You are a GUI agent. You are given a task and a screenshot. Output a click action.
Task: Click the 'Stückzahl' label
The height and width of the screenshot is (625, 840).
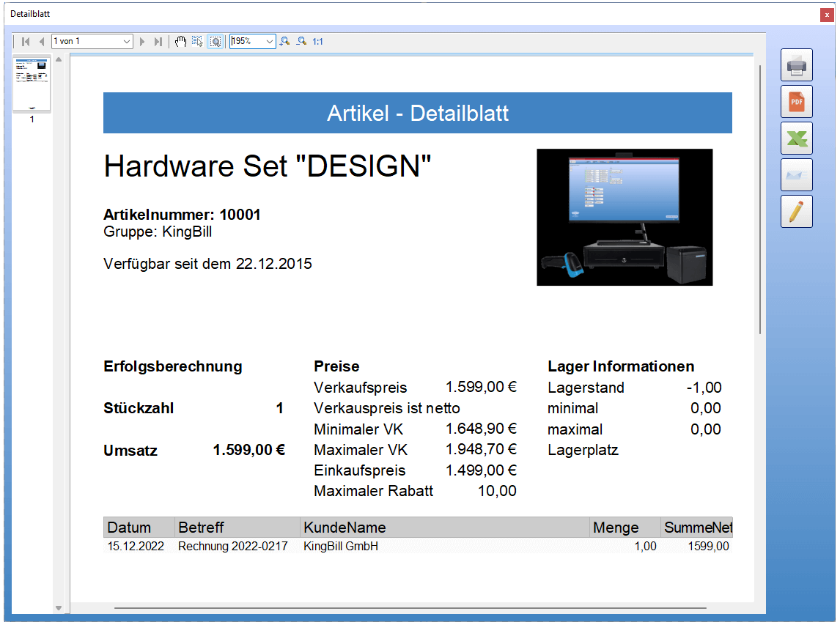tap(139, 408)
